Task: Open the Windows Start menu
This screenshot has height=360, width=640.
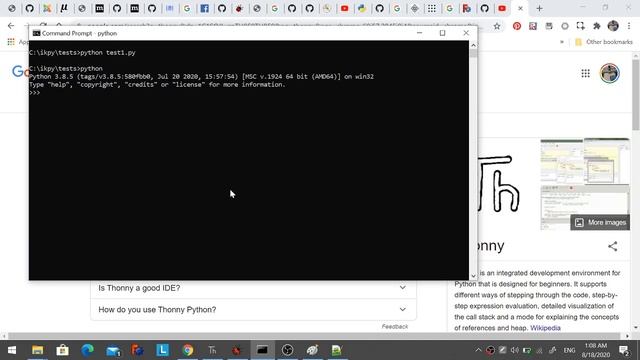Action: click(x=12, y=350)
